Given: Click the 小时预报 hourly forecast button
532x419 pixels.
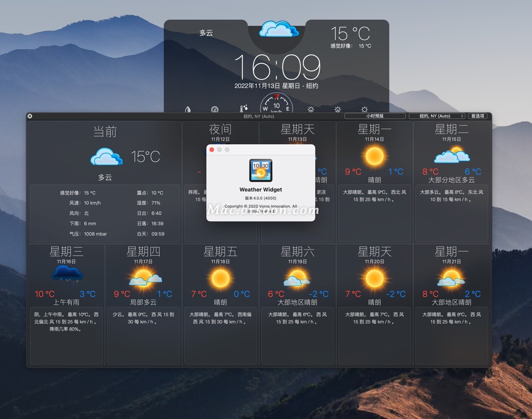Looking at the screenshot, I should pyautogui.click(x=375, y=116).
